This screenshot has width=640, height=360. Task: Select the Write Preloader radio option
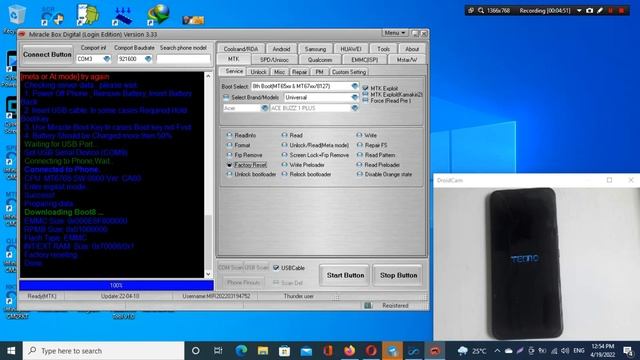click(284, 165)
